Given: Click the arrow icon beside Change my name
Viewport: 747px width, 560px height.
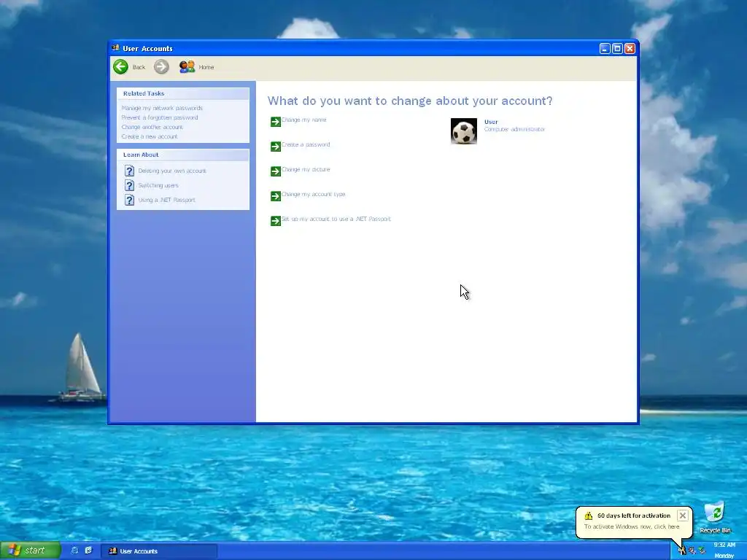Looking at the screenshot, I should (275, 122).
